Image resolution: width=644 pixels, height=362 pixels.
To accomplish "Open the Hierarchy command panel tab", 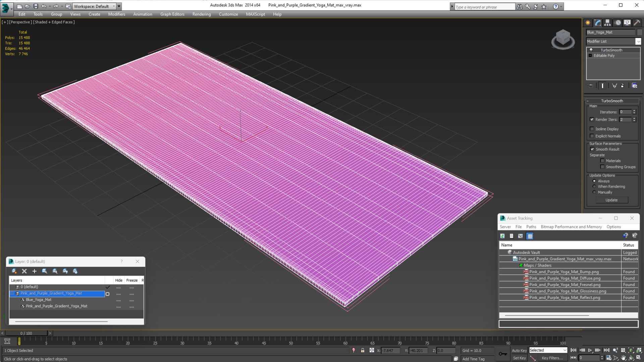I will (607, 23).
